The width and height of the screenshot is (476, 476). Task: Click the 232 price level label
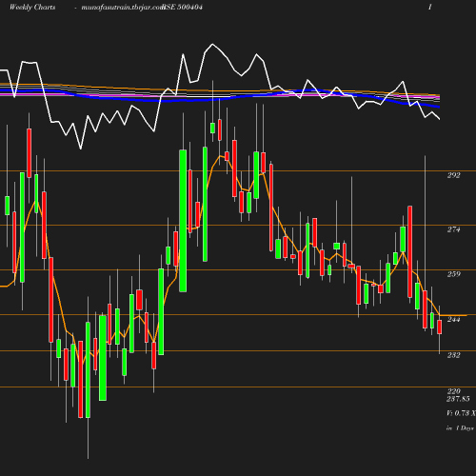[x=454, y=355]
